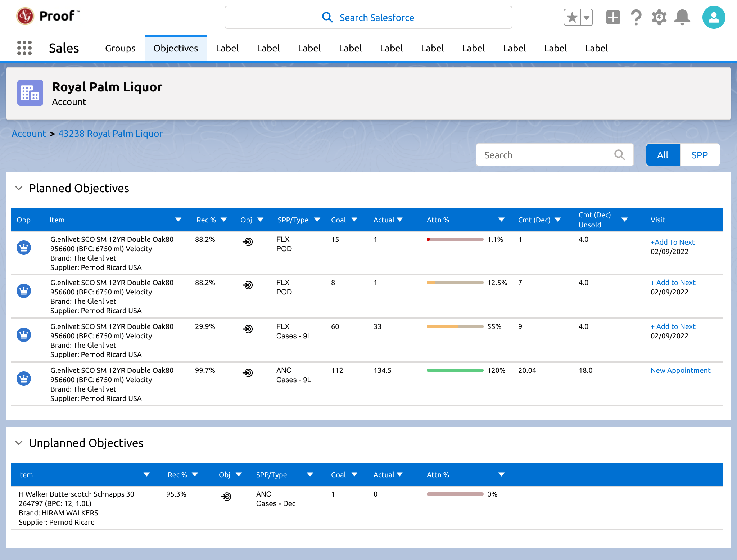Collapse the Unplanned Objectives section
This screenshot has height=560, width=737.
pos(19,443)
